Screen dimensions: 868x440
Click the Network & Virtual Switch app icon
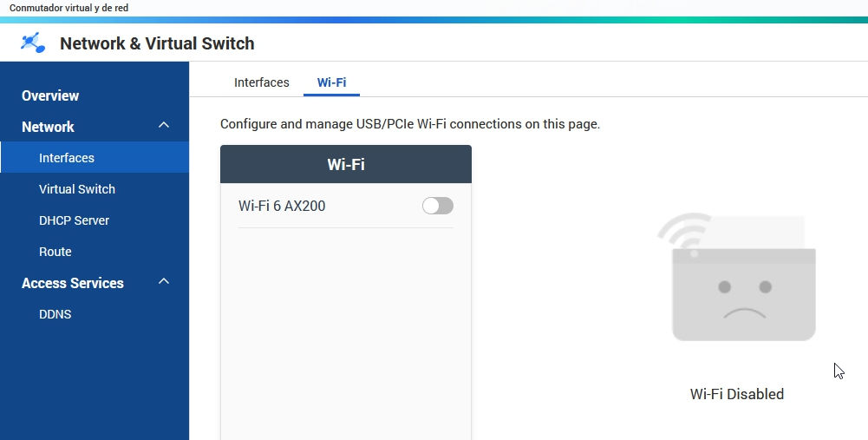pyautogui.click(x=33, y=43)
